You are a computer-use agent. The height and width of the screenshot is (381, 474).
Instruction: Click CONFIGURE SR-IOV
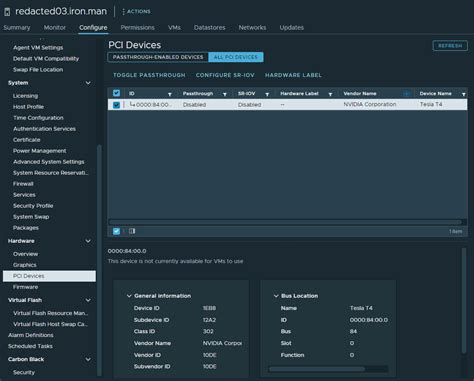click(225, 75)
